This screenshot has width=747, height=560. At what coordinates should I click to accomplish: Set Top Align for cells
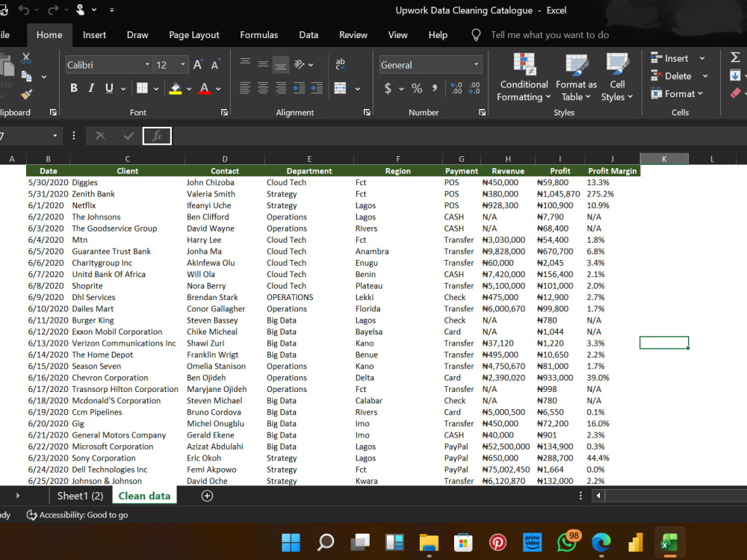pos(245,63)
